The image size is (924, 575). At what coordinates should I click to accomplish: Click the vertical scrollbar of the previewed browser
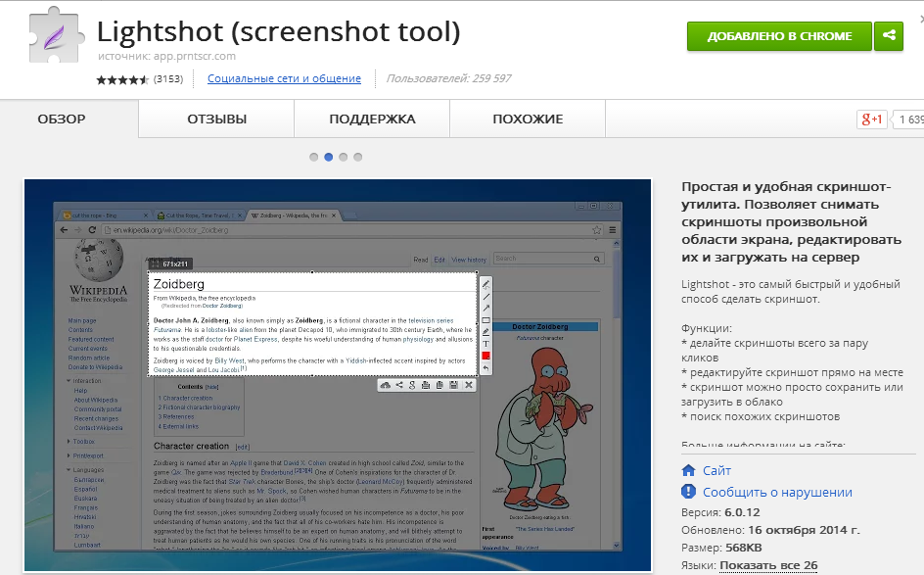coord(617,394)
